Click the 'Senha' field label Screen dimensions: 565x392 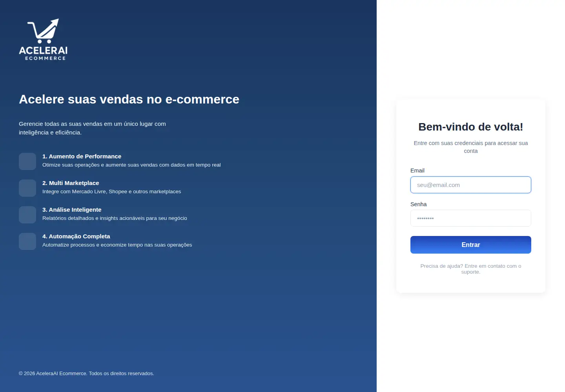[418, 204]
